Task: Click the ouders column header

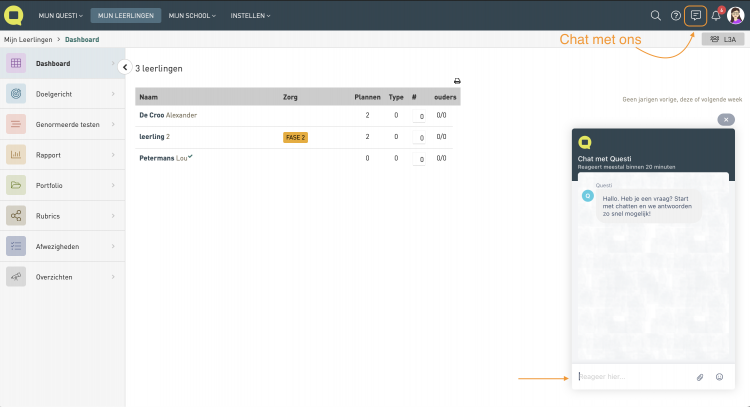Action: pos(445,97)
